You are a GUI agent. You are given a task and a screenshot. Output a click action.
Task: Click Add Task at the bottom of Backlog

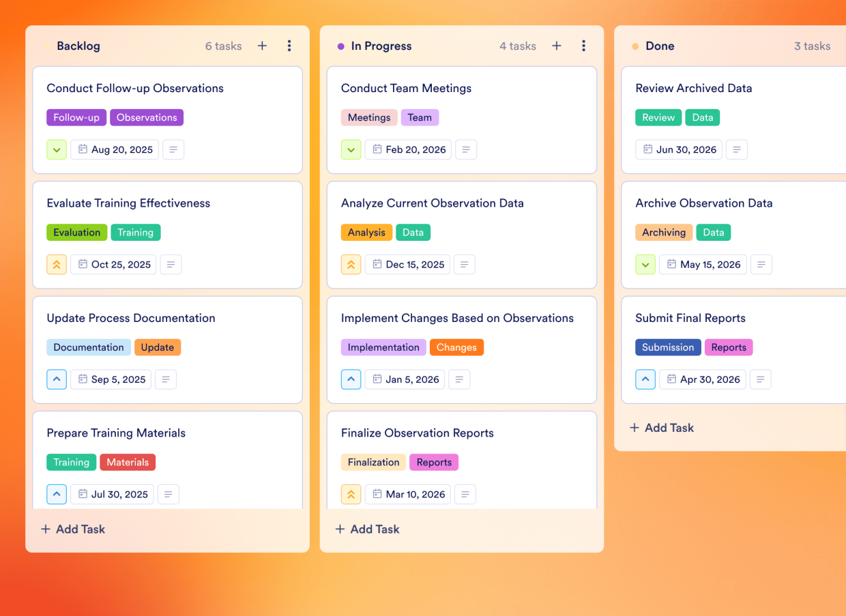[x=72, y=529]
